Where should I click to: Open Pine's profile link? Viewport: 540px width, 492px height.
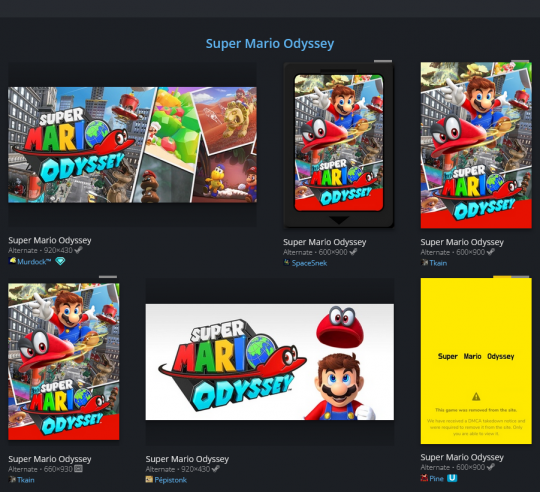[436, 479]
